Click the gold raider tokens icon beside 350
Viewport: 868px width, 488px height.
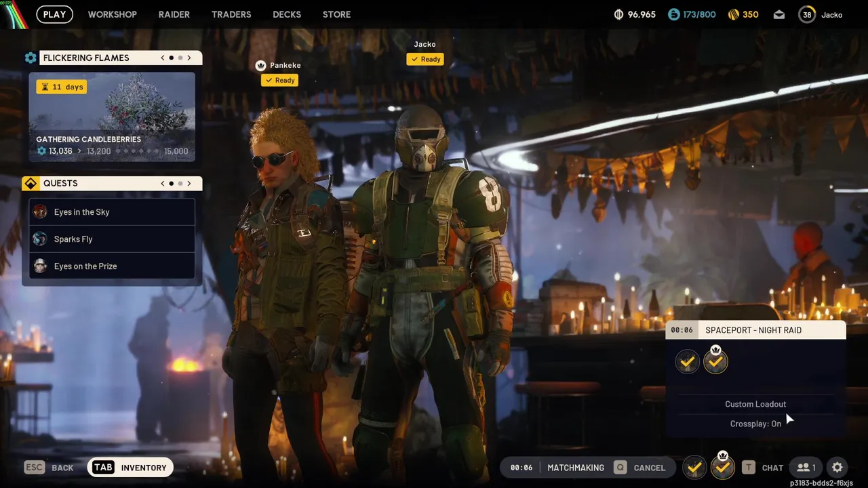[x=734, y=14]
